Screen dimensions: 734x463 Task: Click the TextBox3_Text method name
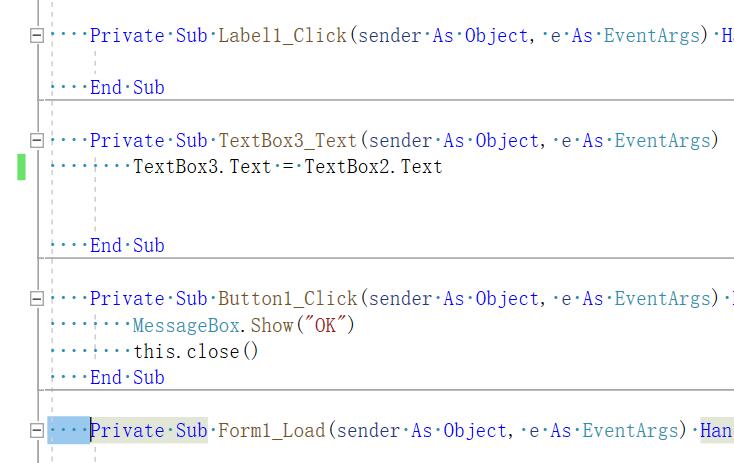(x=287, y=141)
